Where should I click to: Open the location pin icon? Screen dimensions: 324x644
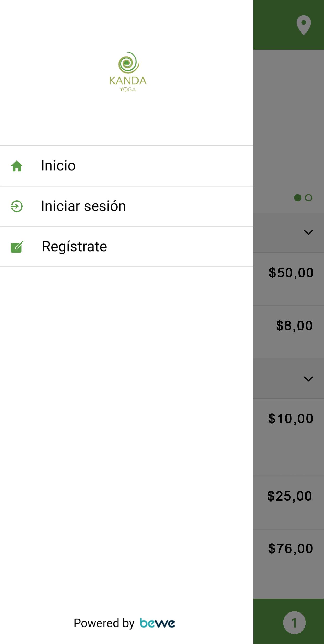pyautogui.click(x=304, y=25)
